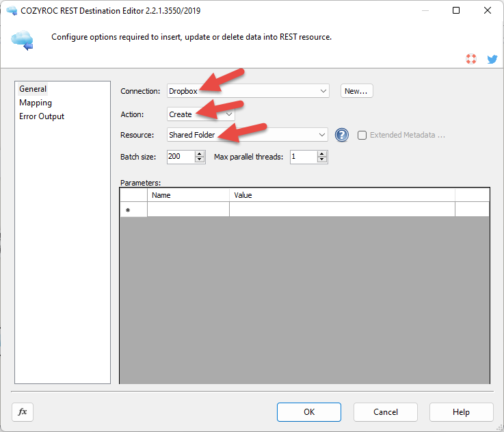Select the new-row asterisk header in Parameters
504x432 pixels.
coord(134,209)
